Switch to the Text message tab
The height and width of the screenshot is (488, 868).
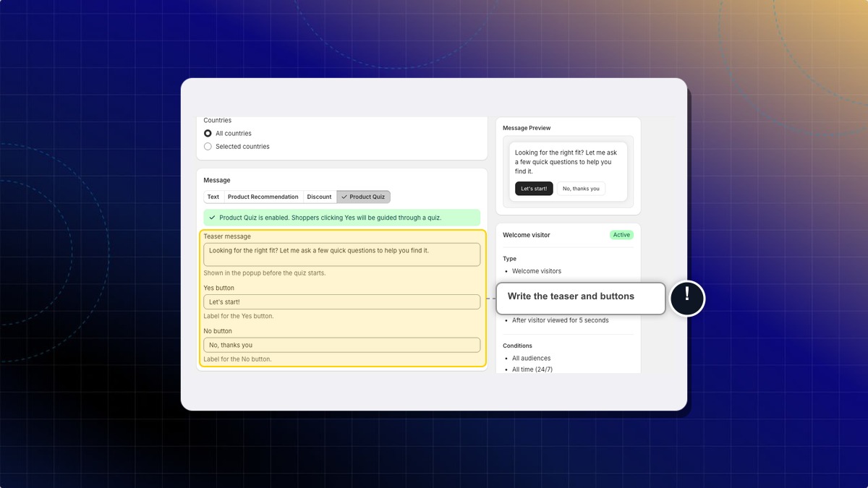213,197
